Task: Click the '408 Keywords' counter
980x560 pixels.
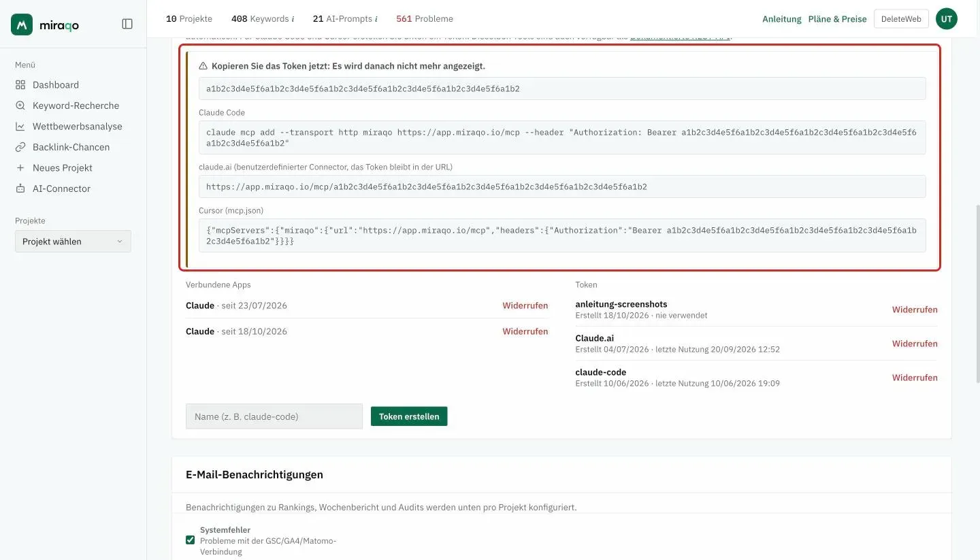Action: pyautogui.click(x=259, y=19)
